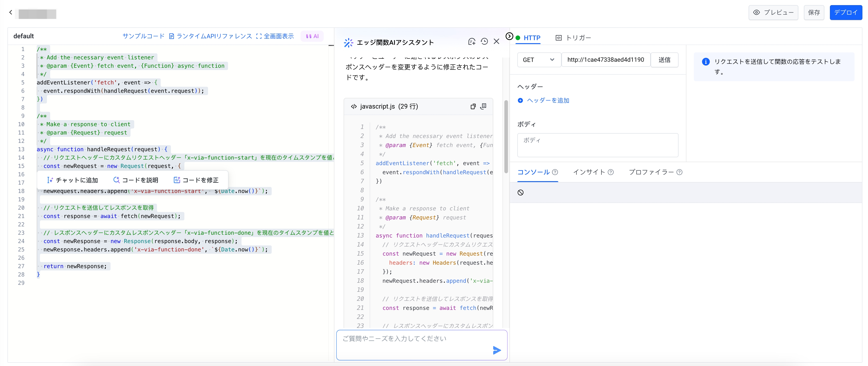The height and width of the screenshot is (366, 868).
Task: Go back with the left arrow icon
Action: point(11,13)
